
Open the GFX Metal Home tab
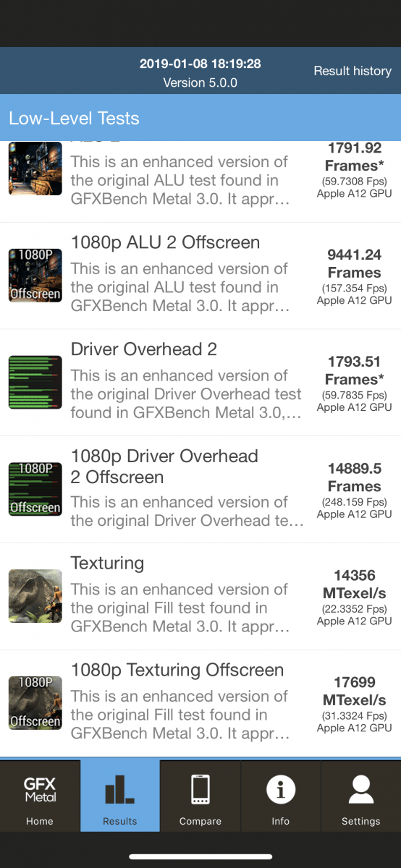click(40, 795)
